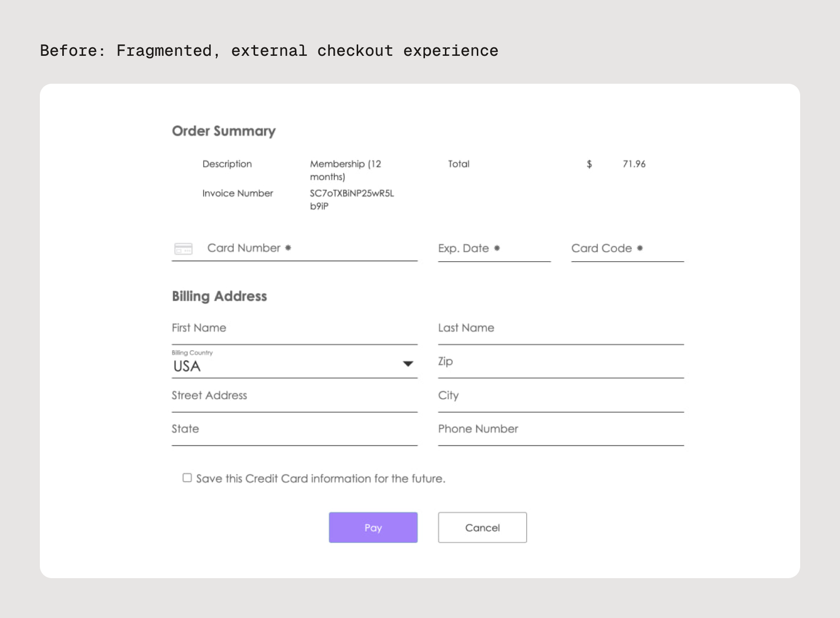Check Save this Credit Card information box
The width and height of the screenshot is (840, 618).
point(187,478)
